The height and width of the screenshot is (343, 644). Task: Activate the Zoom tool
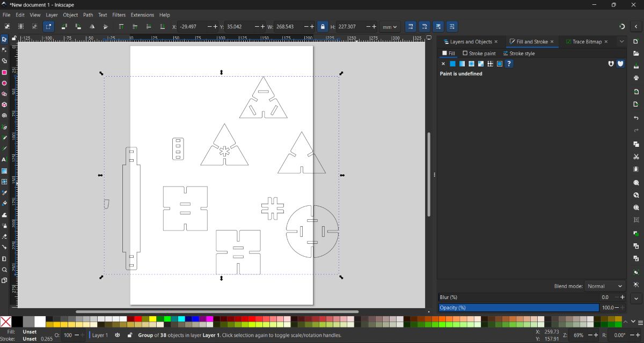tap(4, 270)
